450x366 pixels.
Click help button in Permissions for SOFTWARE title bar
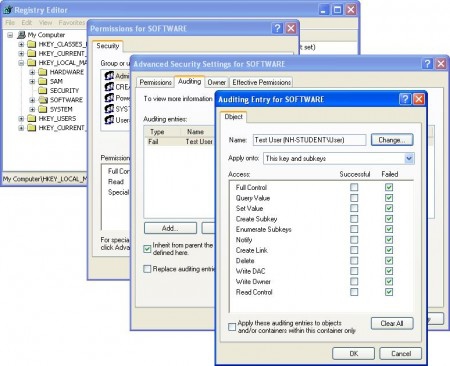pyautogui.click(x=277, y=28)
